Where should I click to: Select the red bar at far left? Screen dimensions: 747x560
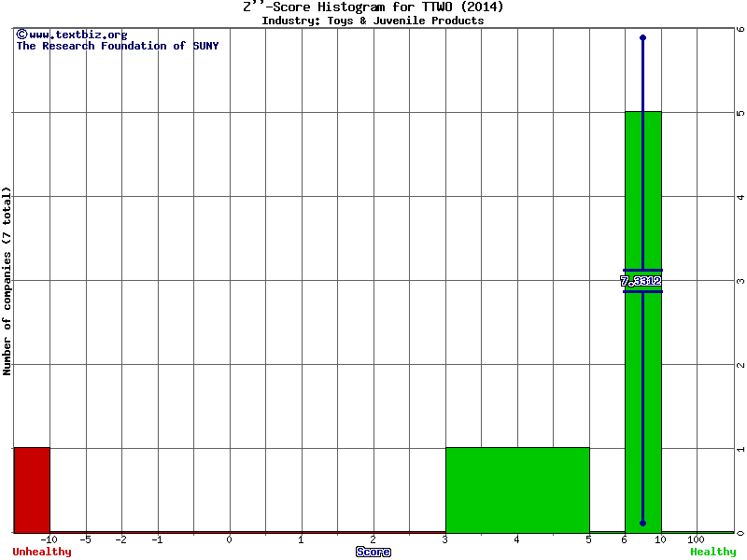32,489
